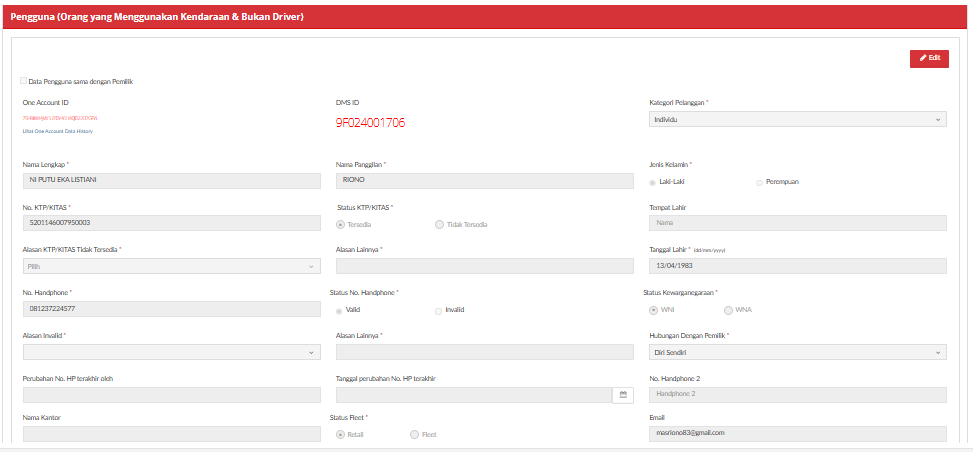Click the Tanggal Lahir date field
Screen dimensions: 973x452
(x=797, y=266)
